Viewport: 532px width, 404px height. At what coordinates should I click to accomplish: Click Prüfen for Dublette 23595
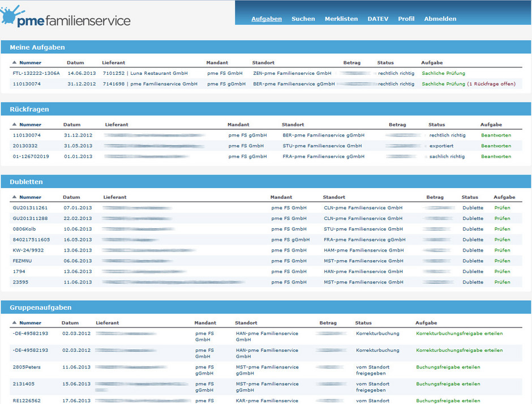click(502, 282)
